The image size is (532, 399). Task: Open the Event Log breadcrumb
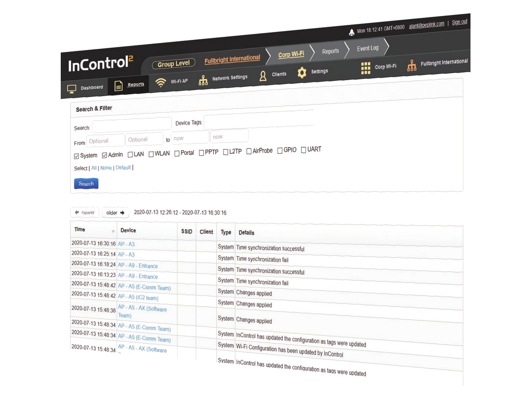tap(368, 48)
